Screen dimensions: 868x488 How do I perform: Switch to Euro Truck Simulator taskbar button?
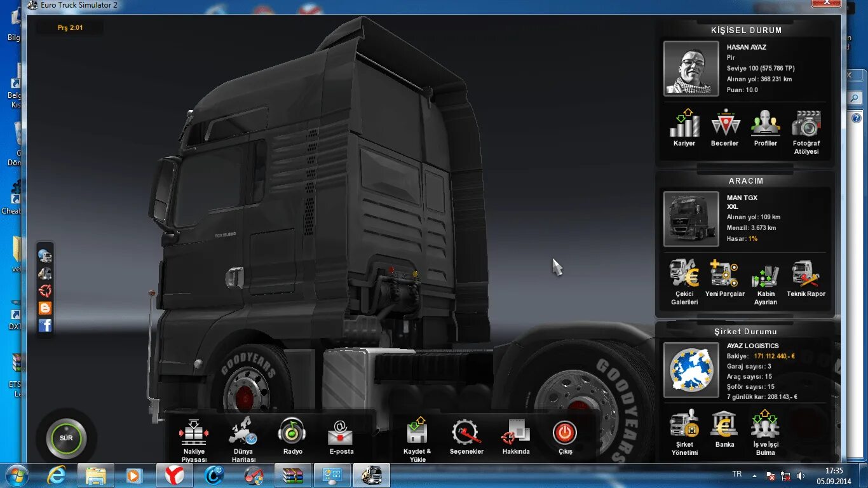pos(371,475)
